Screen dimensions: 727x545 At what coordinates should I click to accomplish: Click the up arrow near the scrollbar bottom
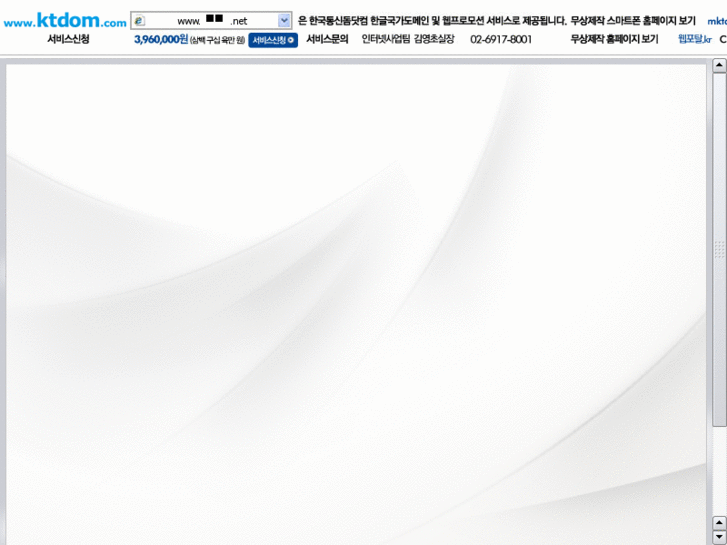pyautogui.click(x=719, y=523)
